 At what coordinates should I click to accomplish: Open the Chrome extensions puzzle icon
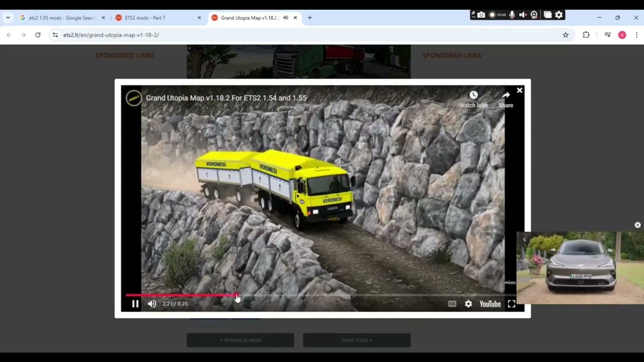(586, 35)
